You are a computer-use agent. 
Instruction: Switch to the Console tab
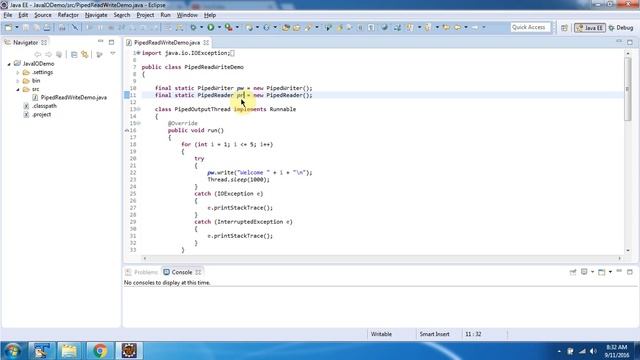[182, 272]
